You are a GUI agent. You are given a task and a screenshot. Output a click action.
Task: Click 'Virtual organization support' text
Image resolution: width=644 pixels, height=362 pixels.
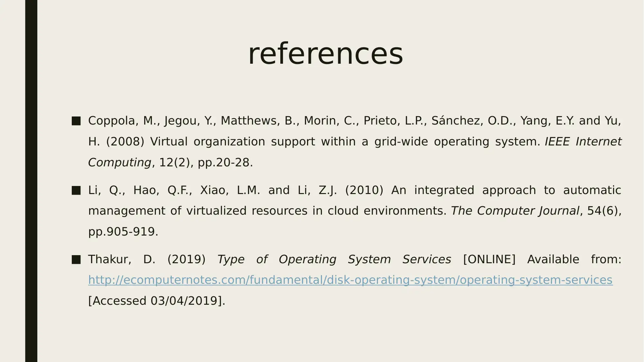[233, 142]
